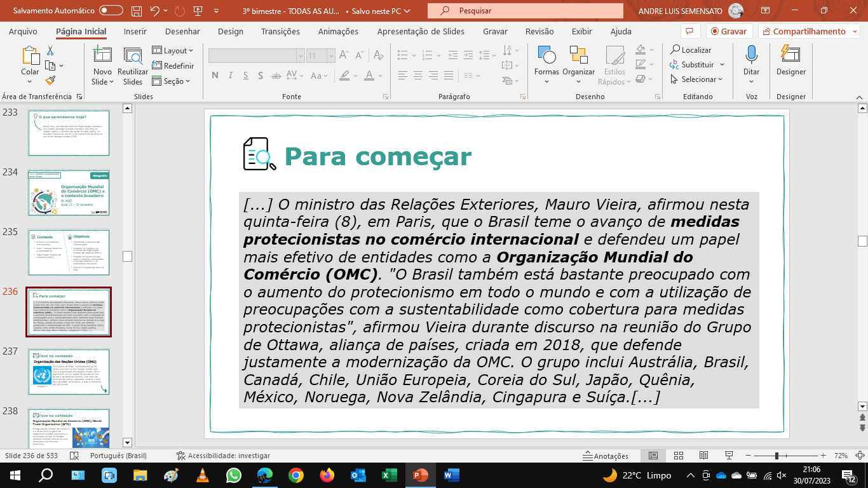The image size is (868, 488).
Task: Click the Português (Brasil) language indicator
Action: pos(118,456)
